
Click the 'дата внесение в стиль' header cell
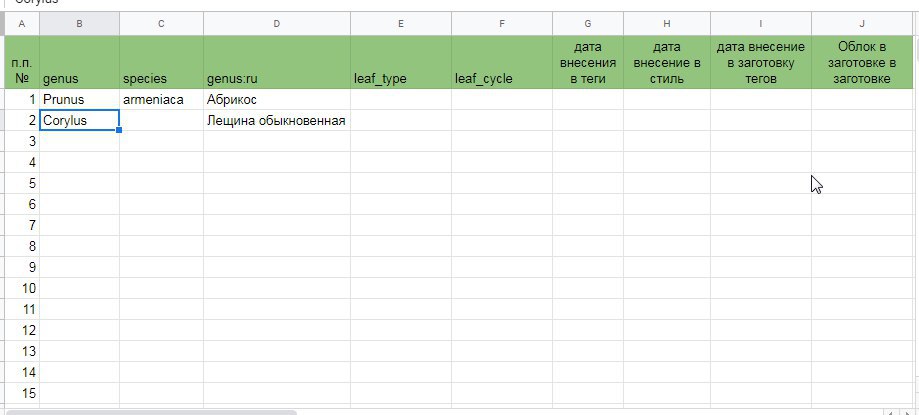[x=667, y=62]
